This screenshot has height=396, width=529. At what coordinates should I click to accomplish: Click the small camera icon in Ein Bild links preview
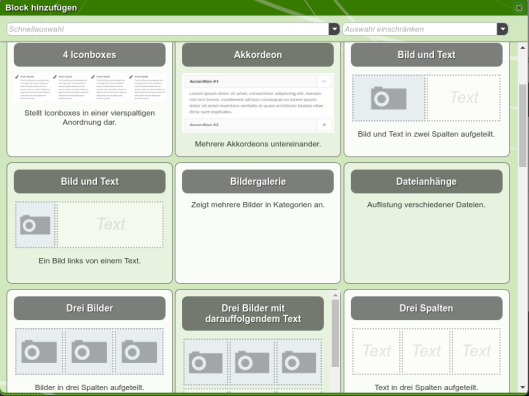click(x=35, y=225)
